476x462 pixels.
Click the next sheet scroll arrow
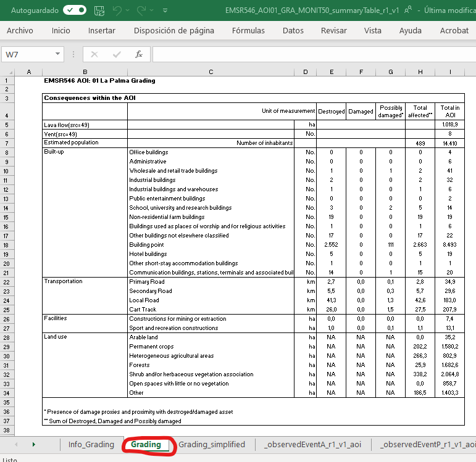[34, 444]
